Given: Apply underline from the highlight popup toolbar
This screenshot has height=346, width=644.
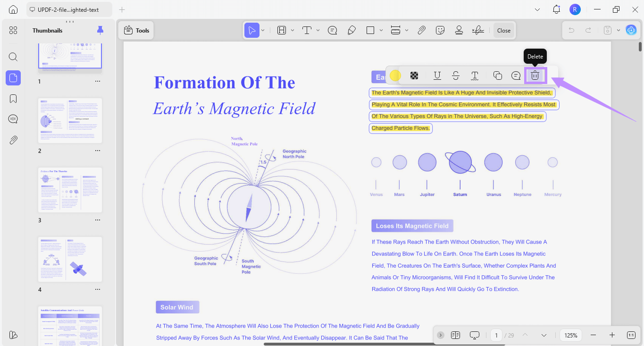Looking at the screenshot, I should click(437, 76).
